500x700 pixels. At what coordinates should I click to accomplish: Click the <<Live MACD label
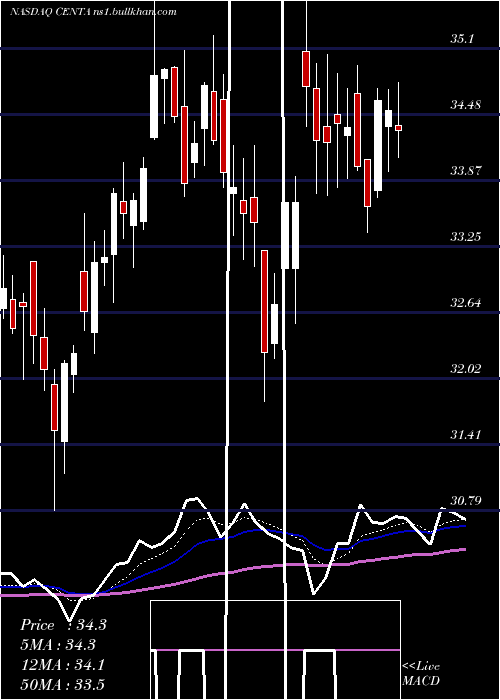(421, 673)
